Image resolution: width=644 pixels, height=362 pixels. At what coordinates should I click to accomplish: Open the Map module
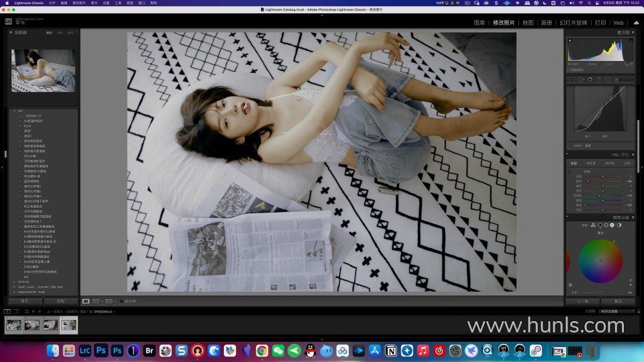click(x=528, y=22)
